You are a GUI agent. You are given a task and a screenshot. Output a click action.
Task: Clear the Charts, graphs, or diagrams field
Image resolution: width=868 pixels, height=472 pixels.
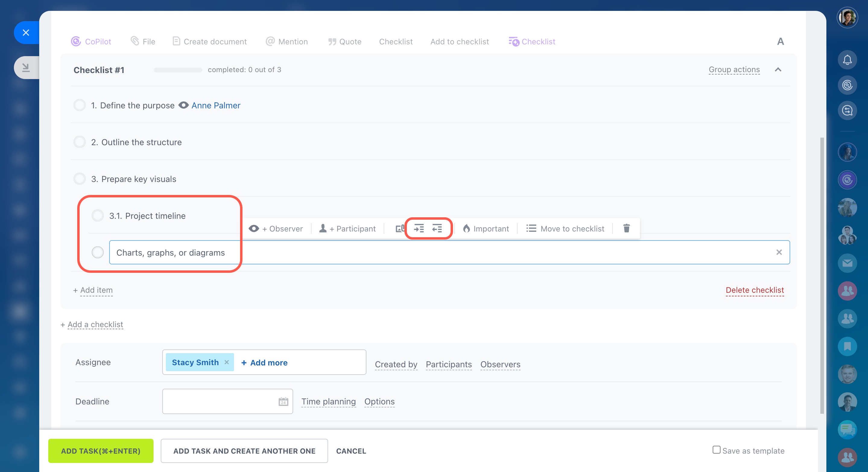[x=779, y=252]
